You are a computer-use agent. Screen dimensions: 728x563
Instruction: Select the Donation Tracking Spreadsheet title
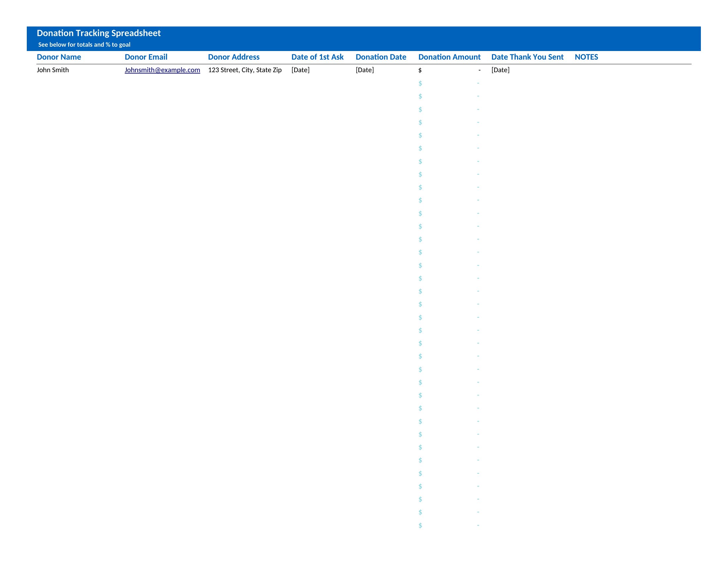99,33
